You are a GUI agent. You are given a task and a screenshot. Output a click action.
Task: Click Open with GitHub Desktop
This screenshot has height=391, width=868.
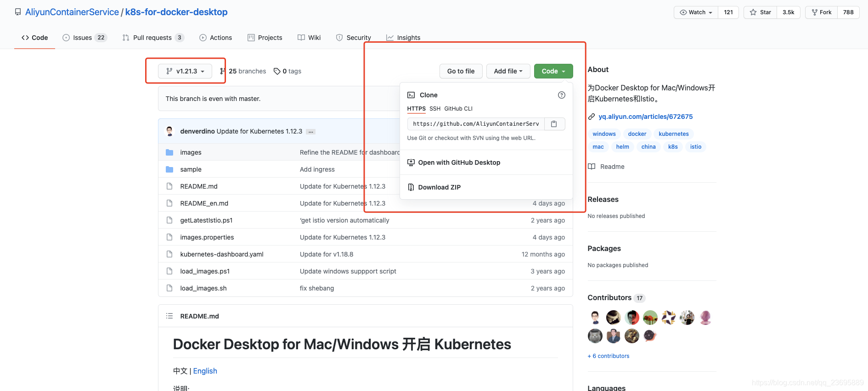(x=459, y=162)
